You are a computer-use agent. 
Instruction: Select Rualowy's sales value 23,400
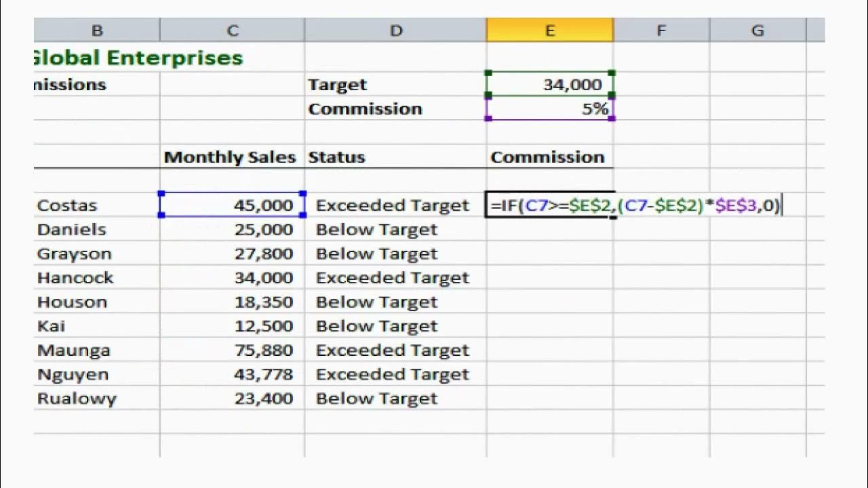point(233,399)
